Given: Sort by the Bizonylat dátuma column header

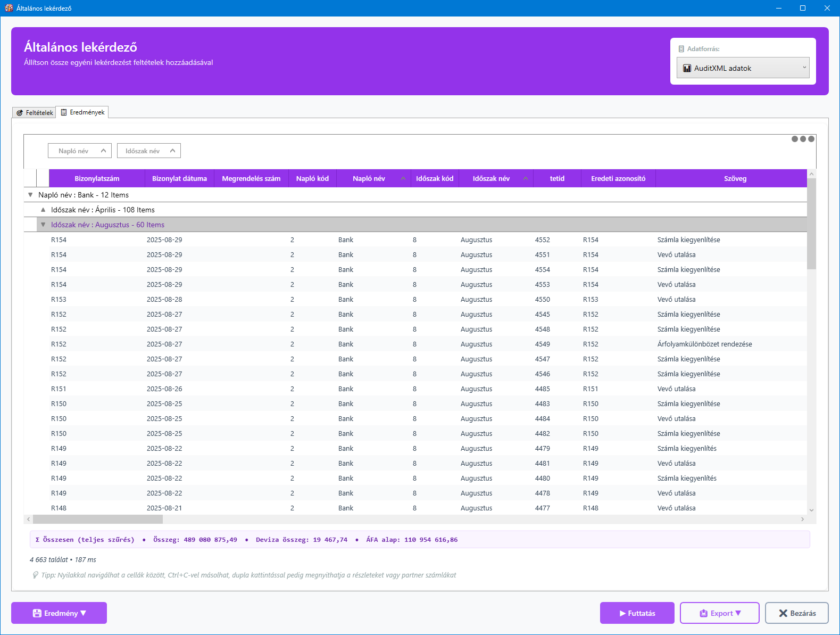Looking at the screenshot, I should [x=179, y=179].
